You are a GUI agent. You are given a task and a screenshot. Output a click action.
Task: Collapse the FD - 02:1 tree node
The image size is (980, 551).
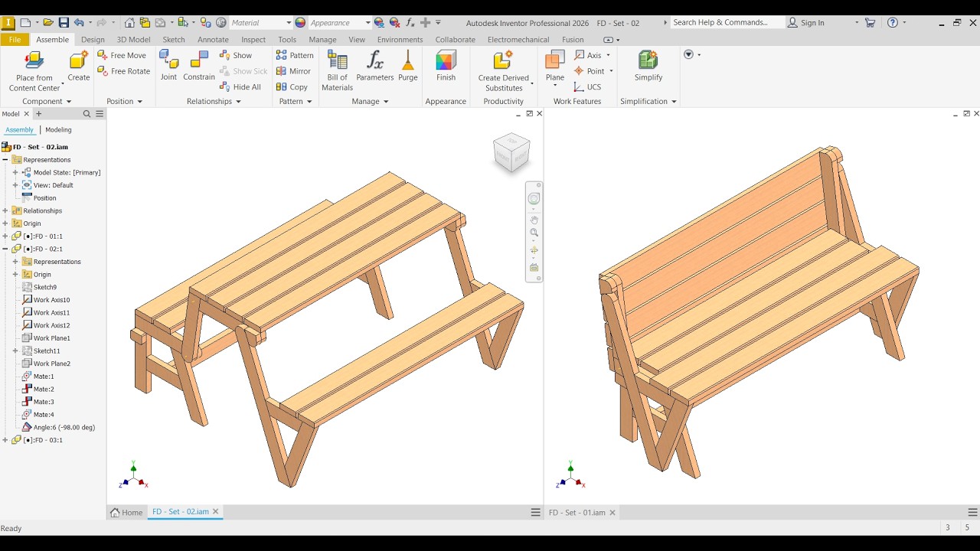pyautogui.click(x=5, y=249)
